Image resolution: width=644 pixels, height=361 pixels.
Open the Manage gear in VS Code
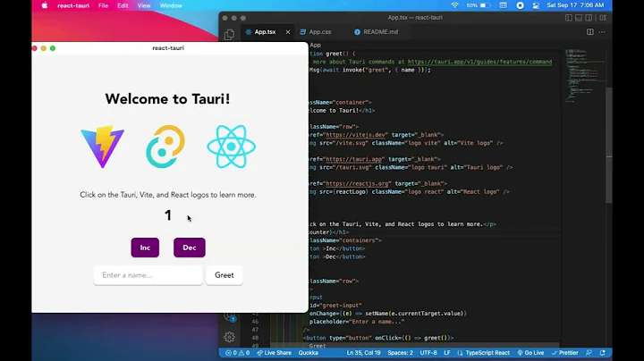pos(229,337)
